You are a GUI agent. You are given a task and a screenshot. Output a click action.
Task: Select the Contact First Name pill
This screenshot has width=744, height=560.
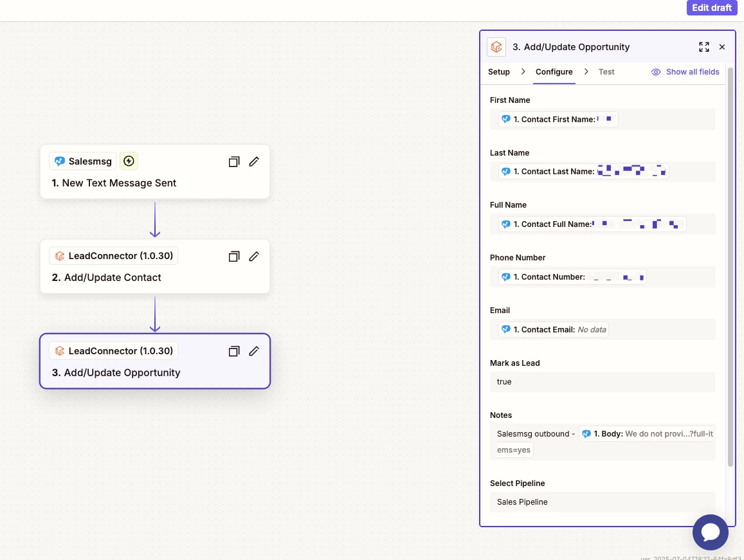click(558, 119)
